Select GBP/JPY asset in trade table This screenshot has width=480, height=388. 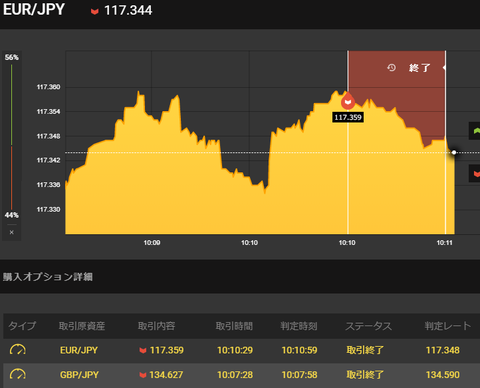(79, 375)
